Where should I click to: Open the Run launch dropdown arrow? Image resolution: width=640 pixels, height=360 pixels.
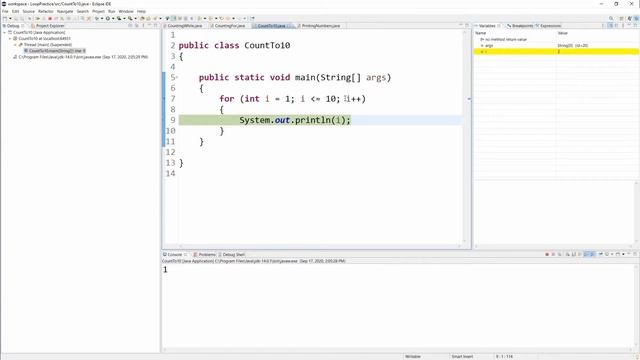click(x=113, y=18)
